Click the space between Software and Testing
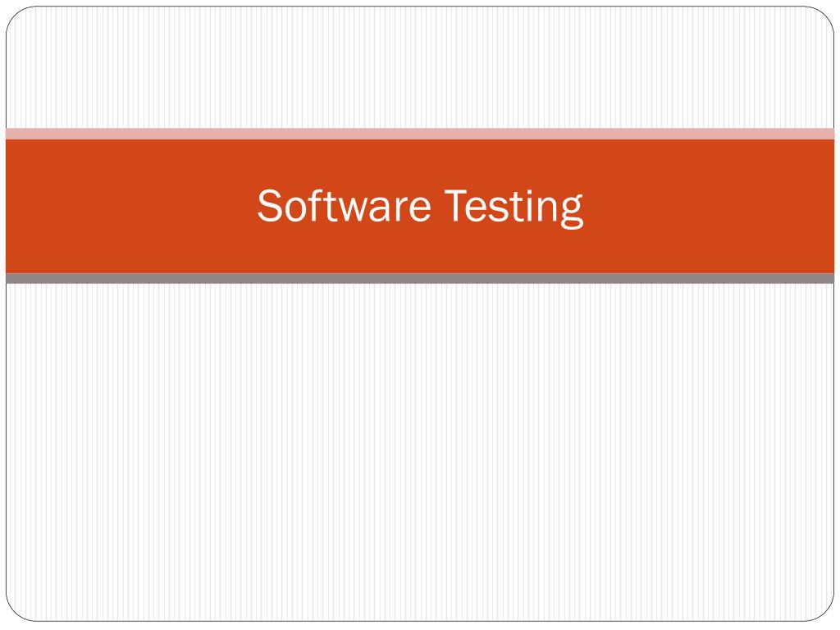Viewport: 840px width, 630px height. pyautogui.click(x=438, y=206)
